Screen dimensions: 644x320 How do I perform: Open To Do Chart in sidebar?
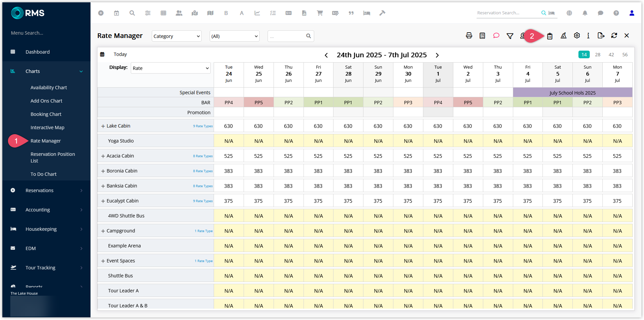[x=44, y=174]
